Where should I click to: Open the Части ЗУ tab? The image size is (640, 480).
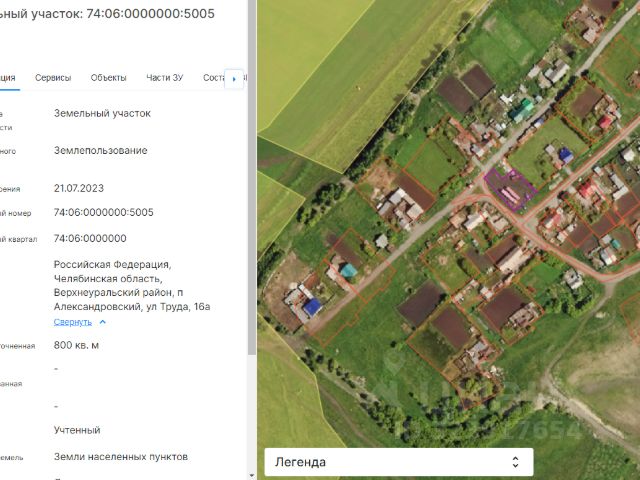[x=165, y=78]
